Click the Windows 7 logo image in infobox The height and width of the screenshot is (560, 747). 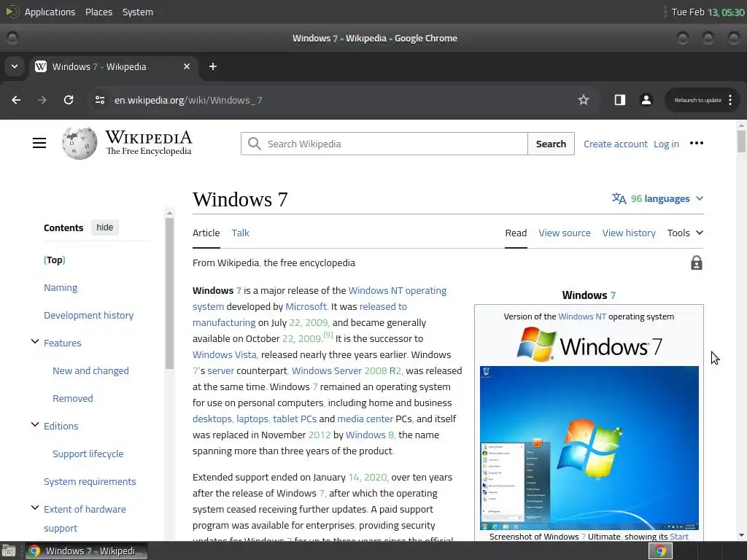coord(589,345)
